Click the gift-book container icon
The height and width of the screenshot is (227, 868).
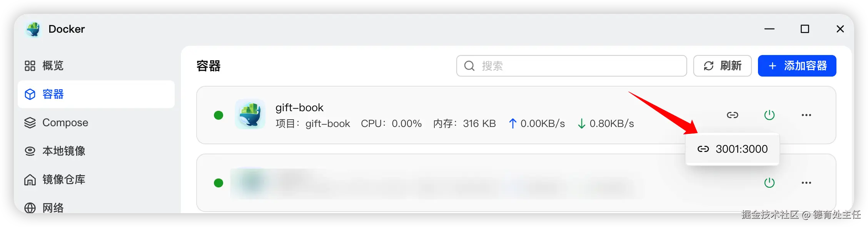pyautogui.click(x=250, y=114)
